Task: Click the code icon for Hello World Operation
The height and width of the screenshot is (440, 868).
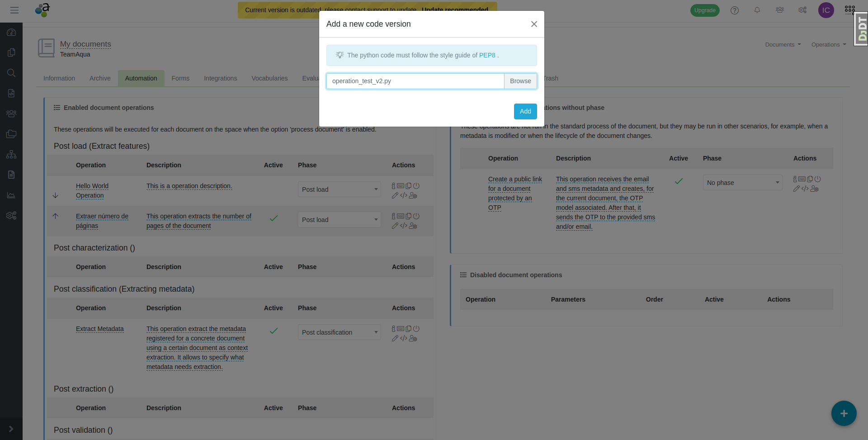Action: click(404, 195)
